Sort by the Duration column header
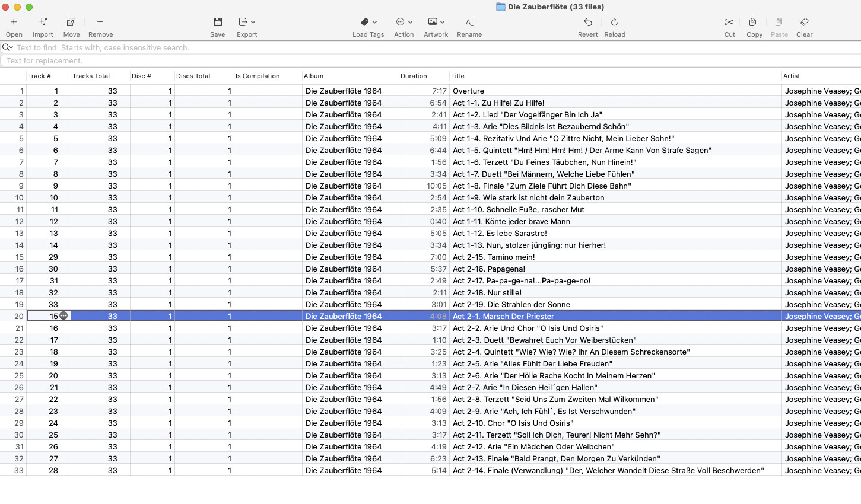This screenshot has width=861, height=504. 414,76
